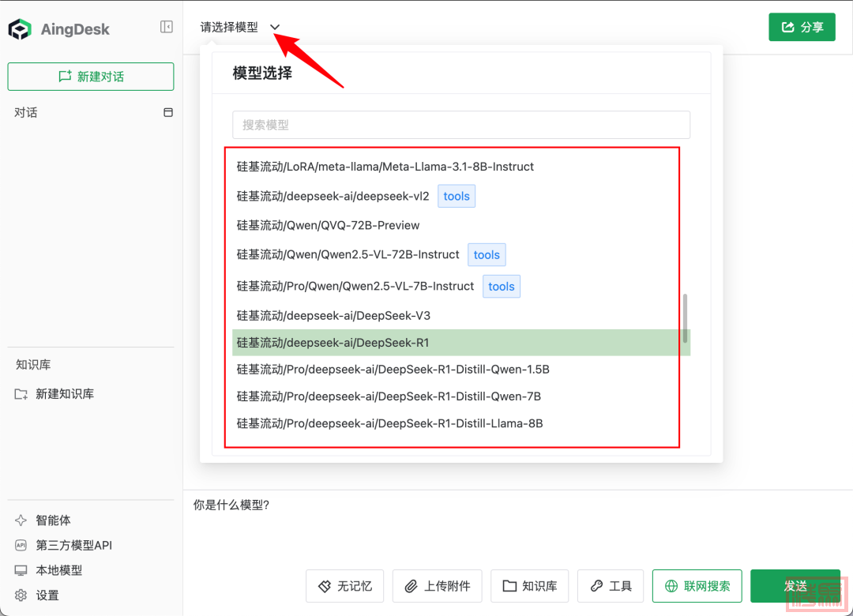Open the 请选择模型 dropdown

[x=240, y=27]
